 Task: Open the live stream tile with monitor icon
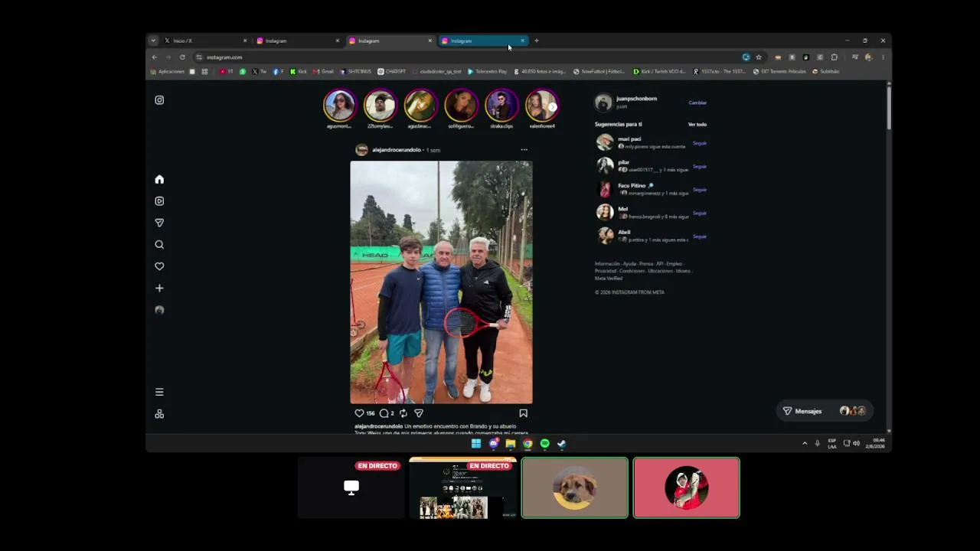point(351,487)
